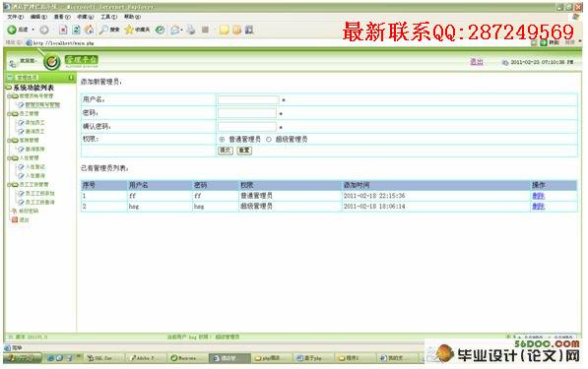Click quick launch IE icon on taskbar
The image size is (588, 369).
51,358
